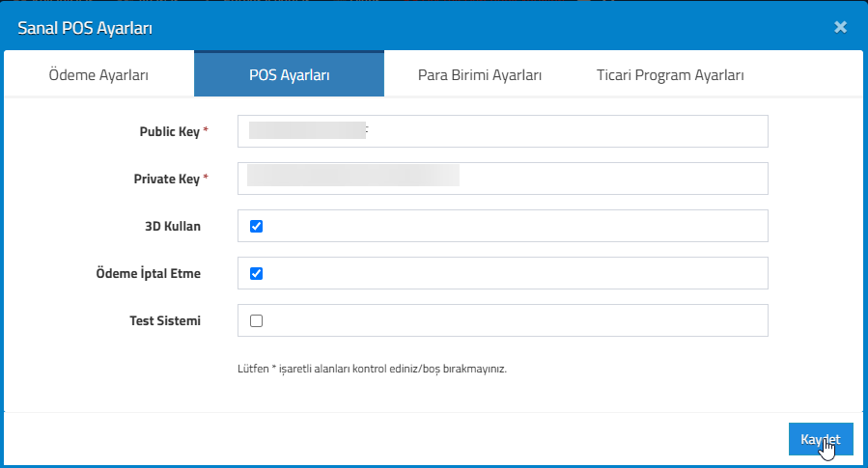868x468 pixels.
Task: Click the Ödeme İptal Etme label
Action: 149,273
